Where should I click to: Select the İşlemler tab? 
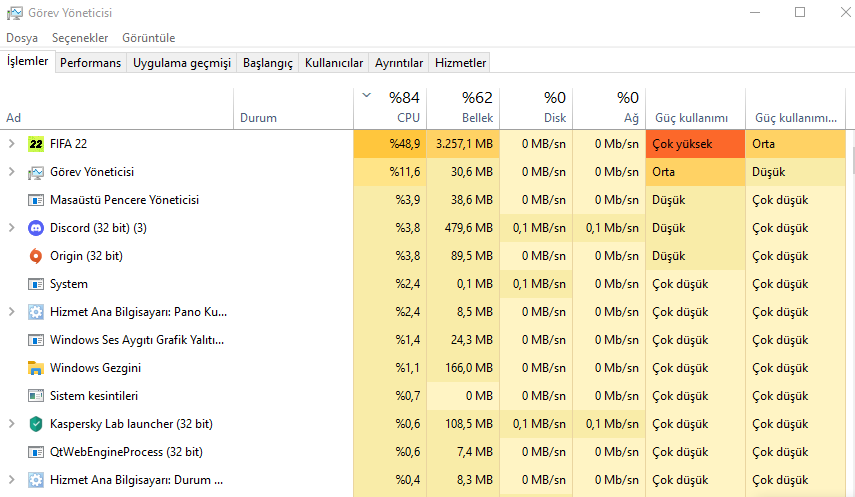[x=27, y=61]
